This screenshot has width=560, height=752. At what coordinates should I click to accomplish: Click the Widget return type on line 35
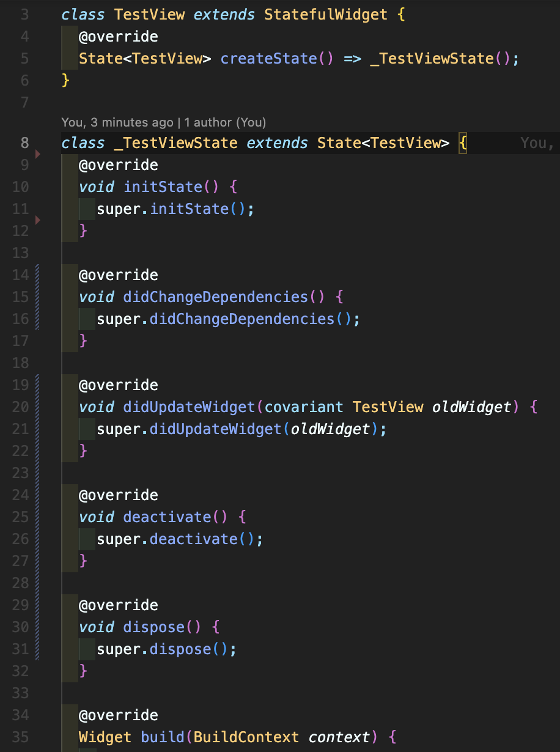(x=105, y=737)
